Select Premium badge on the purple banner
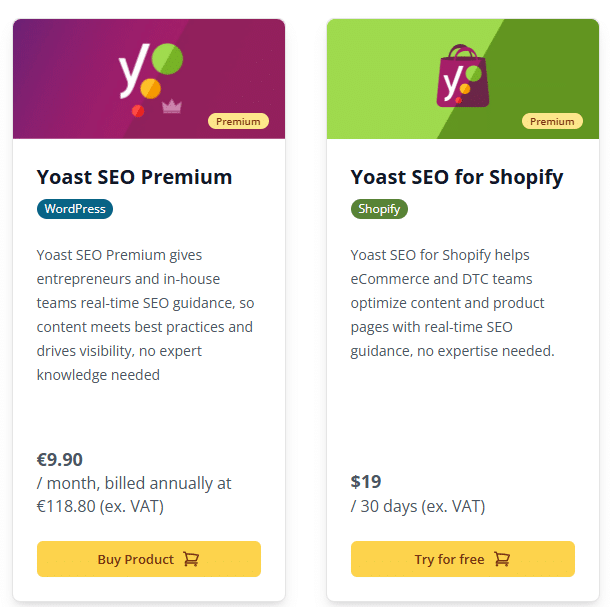The width and height of the screenshot is (610, 607). [239, 121]
